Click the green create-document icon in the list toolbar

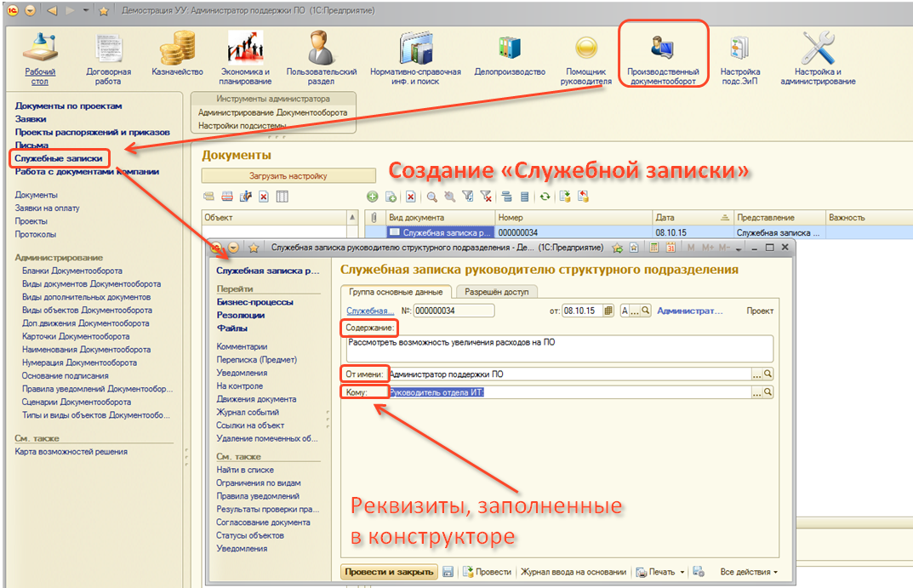pos(372,197)
